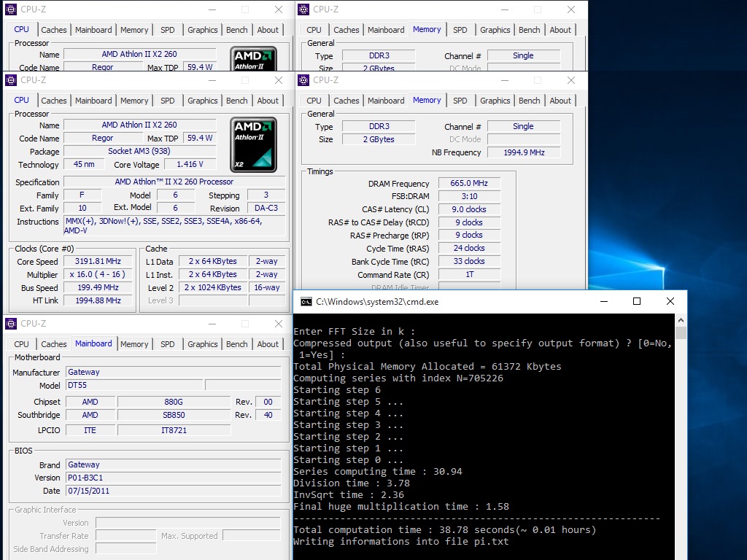Click the AMD Athlon II X2 logo beside Socket AM3
The height and width of the screenshot is (560, 747).
[x=253, y=144]
